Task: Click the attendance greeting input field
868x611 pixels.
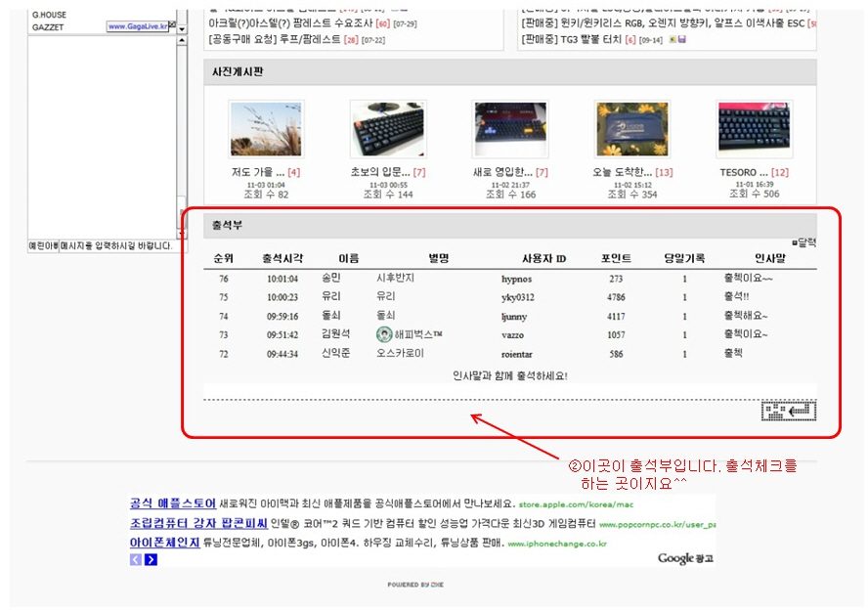Action: click(x=510, y=391)
